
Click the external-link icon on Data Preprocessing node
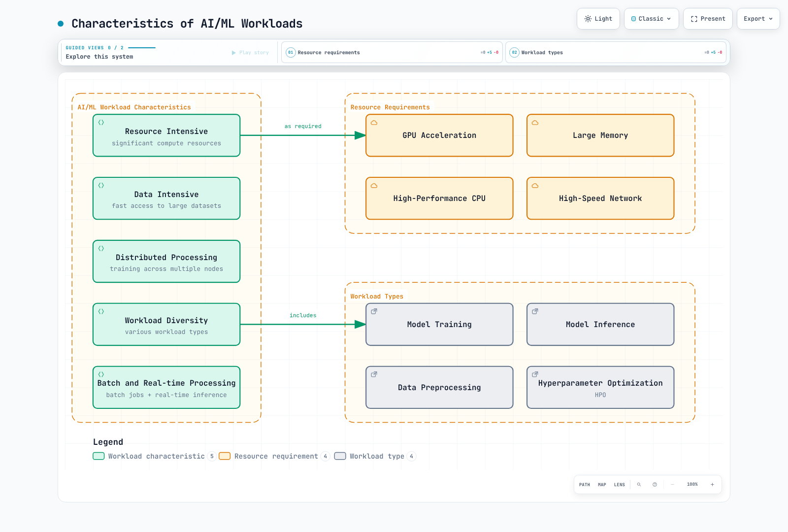click(374, 374)
